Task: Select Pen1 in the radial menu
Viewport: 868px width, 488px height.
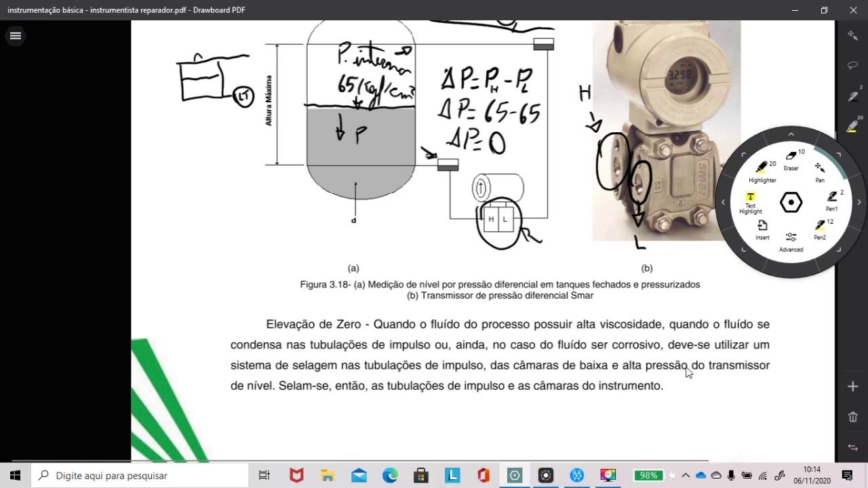Action: 832,201
